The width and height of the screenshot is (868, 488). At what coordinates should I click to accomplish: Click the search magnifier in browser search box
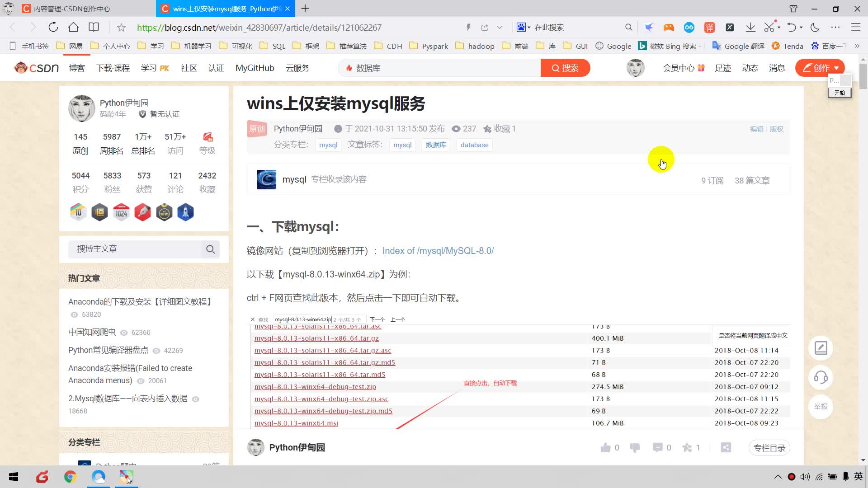click(x=628, y=27)
